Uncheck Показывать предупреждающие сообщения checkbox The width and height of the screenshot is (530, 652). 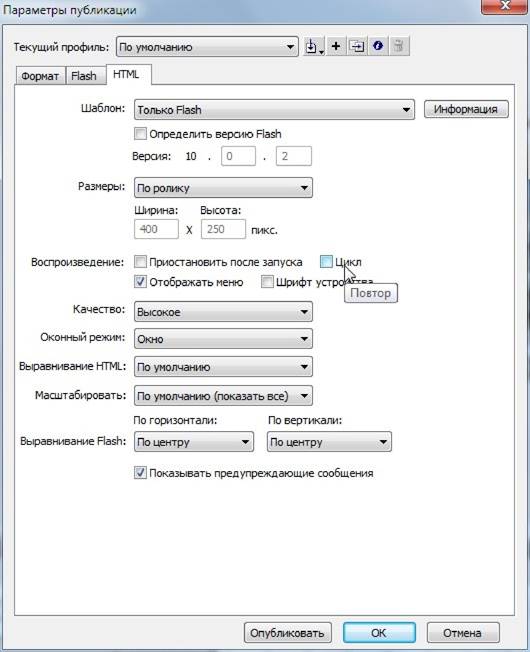coord(141,473)
